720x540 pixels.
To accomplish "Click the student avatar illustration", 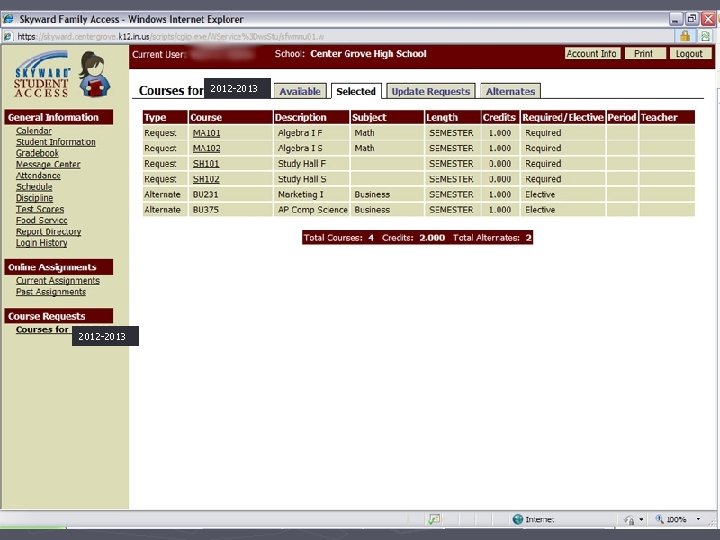I will click(94, 74).
